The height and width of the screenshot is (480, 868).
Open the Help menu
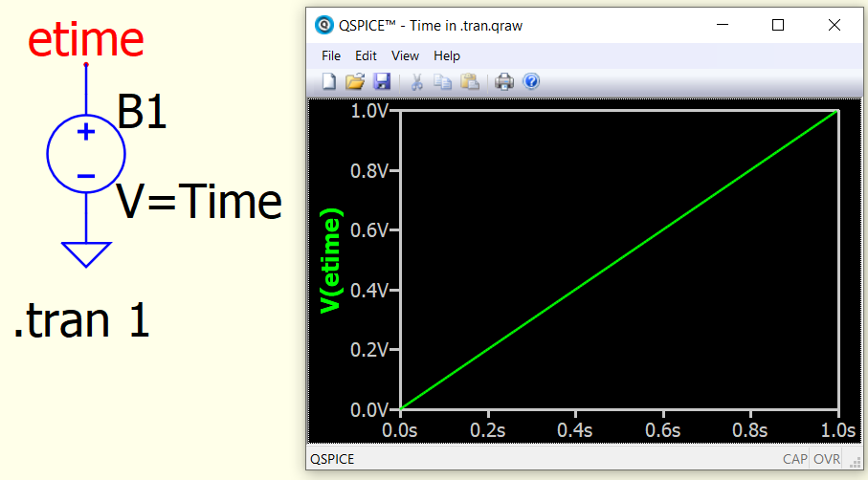[x=447, y=55]
